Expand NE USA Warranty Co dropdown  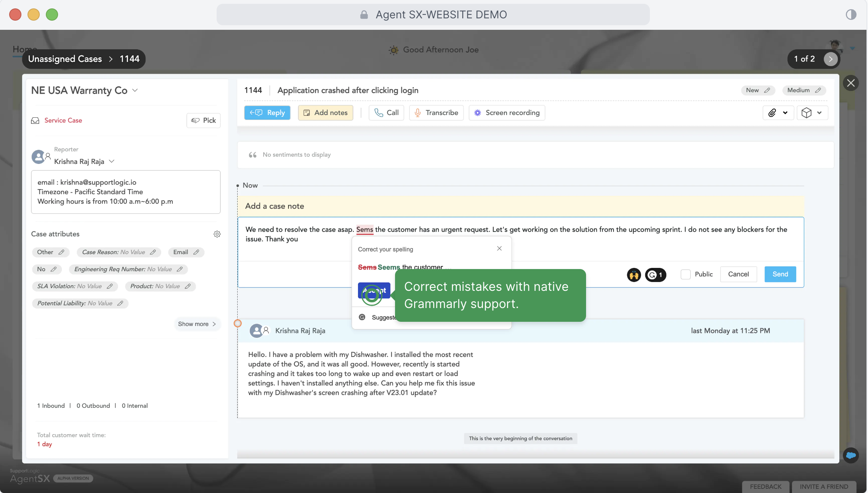(x=135, y=90)
